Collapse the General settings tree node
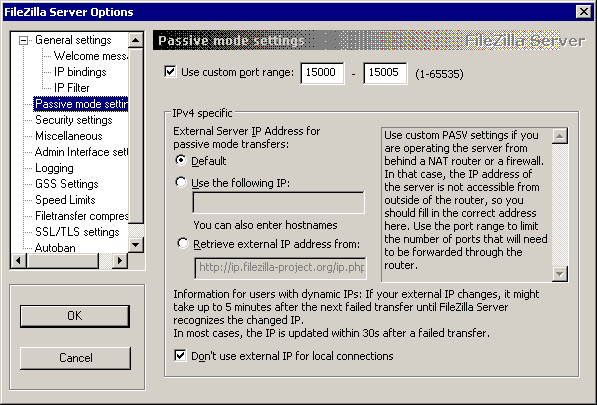This screenshot has height=405, width=597. (24, 40)
